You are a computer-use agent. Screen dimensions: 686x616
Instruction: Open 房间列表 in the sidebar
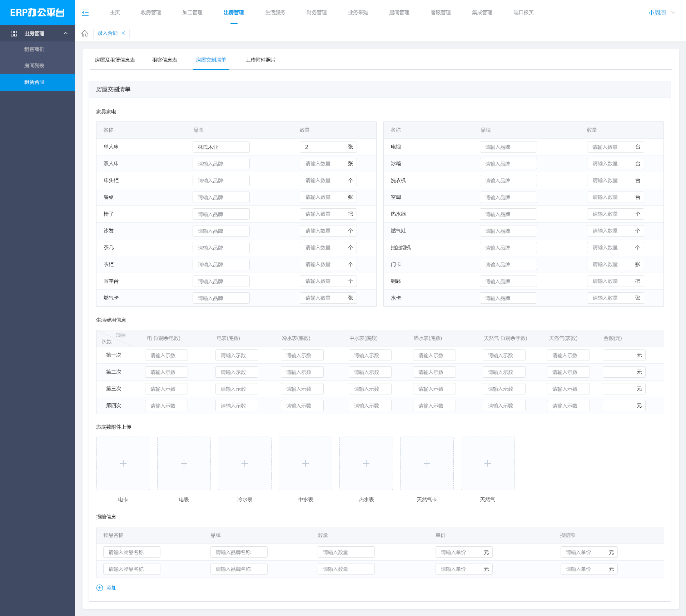(34, 65)
